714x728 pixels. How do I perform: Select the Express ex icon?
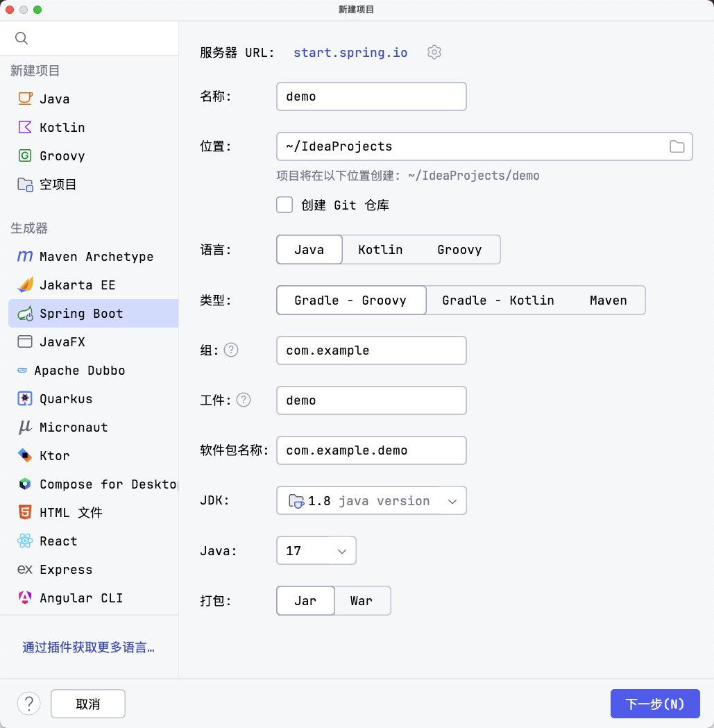25,569
